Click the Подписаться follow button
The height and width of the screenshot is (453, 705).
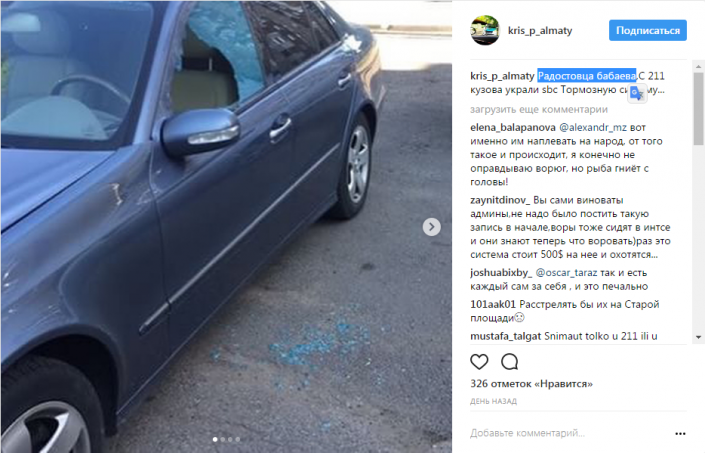(x=647, y=31)
